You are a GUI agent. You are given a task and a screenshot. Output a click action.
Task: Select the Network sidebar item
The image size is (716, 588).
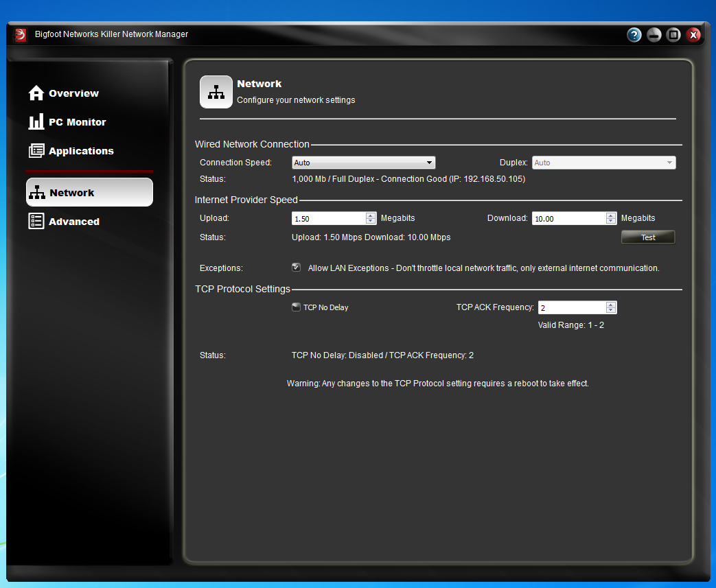click(89, 192)
